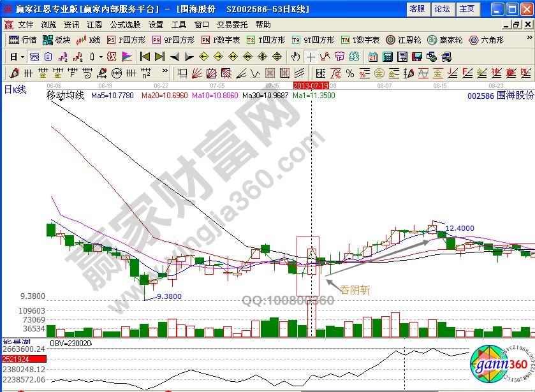Select the hand pan tool

coord(295,56)
